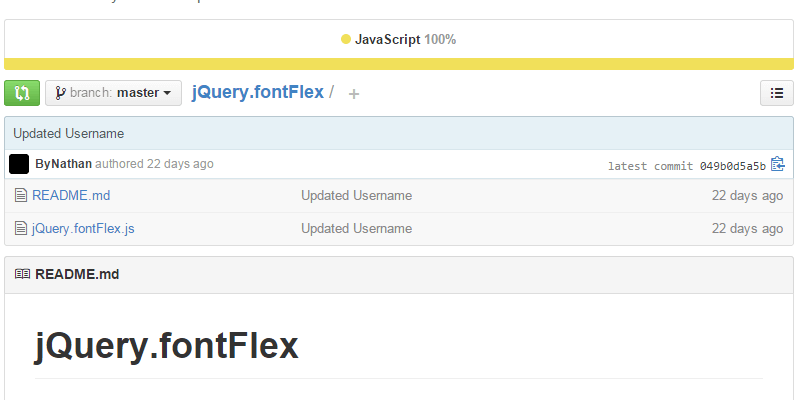Click the file icon beside README.md
The width and height of the screenshot is (800, 400).
tap(21, 196)
